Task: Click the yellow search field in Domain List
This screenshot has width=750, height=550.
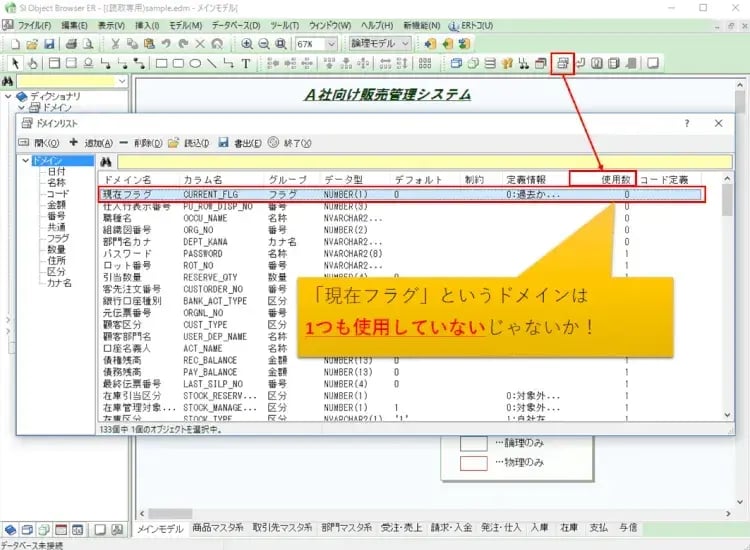Action: (420, 161)
